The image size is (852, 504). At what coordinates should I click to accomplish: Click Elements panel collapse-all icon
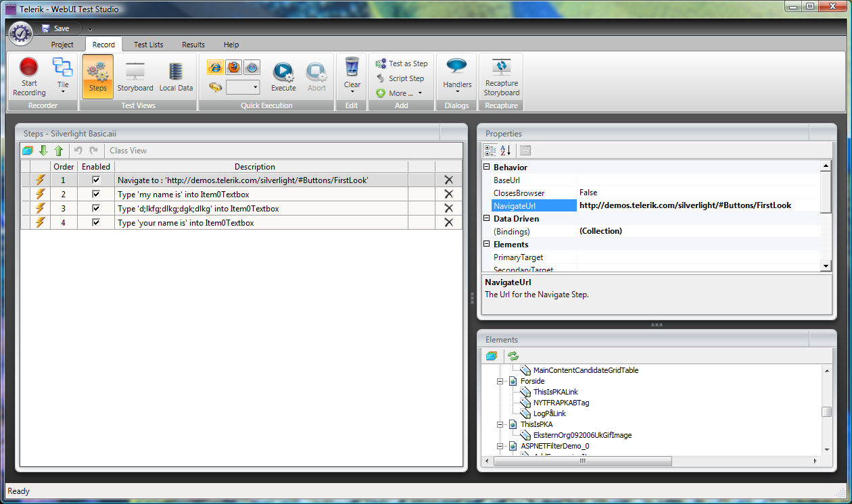coord(491,355)
